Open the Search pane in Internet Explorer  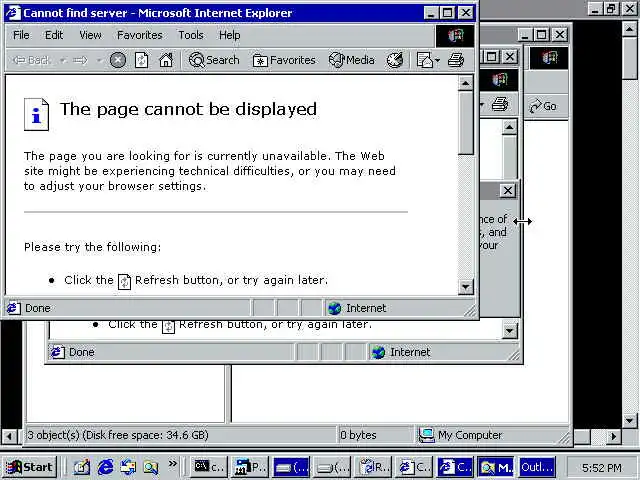pos(214,60)
